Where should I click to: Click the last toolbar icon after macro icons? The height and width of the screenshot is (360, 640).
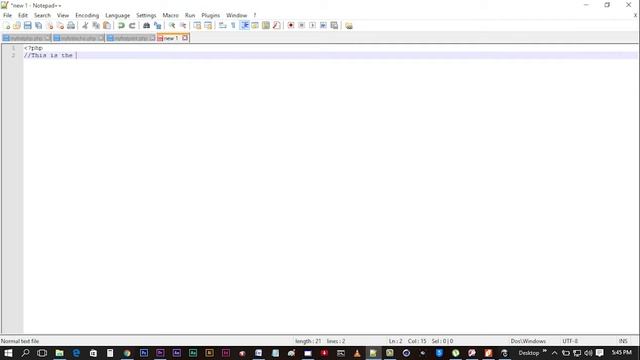(x=349, y=25)
